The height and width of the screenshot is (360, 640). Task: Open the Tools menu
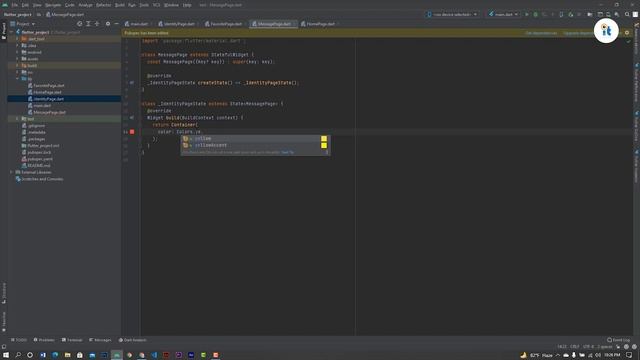[144, 5]
